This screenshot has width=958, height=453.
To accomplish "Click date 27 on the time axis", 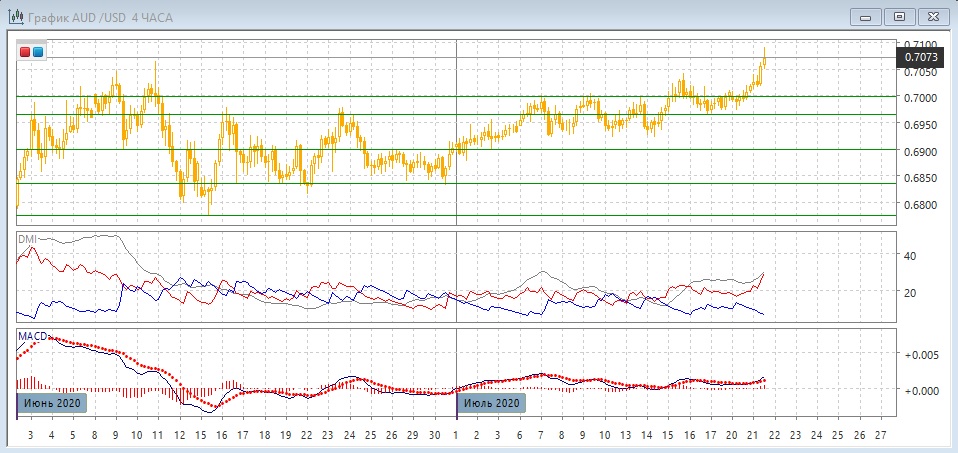I will (880, 436).
